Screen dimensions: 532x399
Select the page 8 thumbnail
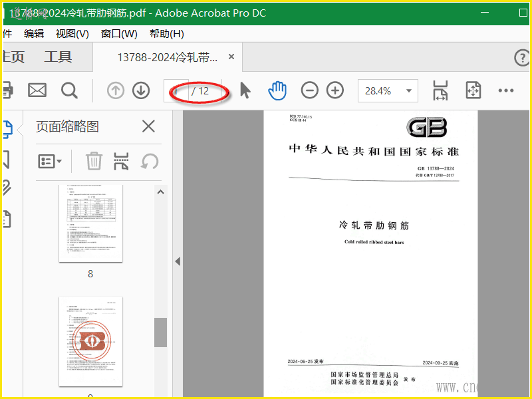[x=90, y=223]
